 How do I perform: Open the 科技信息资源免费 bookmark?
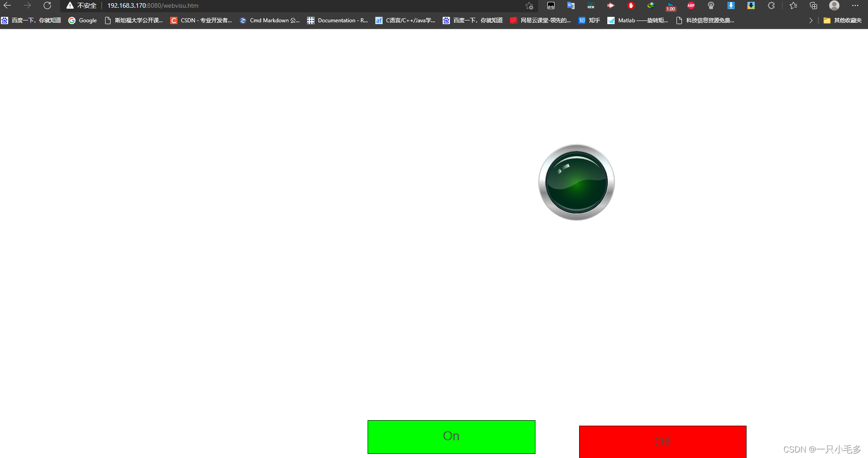point(705,20)
